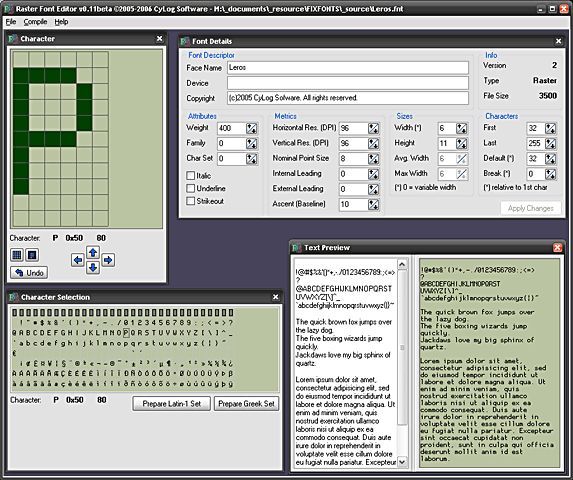
Task: Enable the Italic checkbox
Action: pos(190,176)
